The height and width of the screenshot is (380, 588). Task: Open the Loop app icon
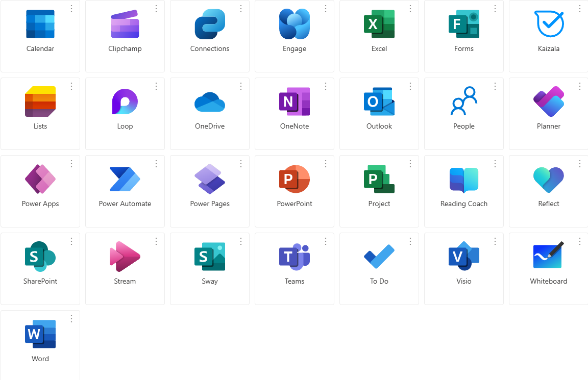pos(125,102)
